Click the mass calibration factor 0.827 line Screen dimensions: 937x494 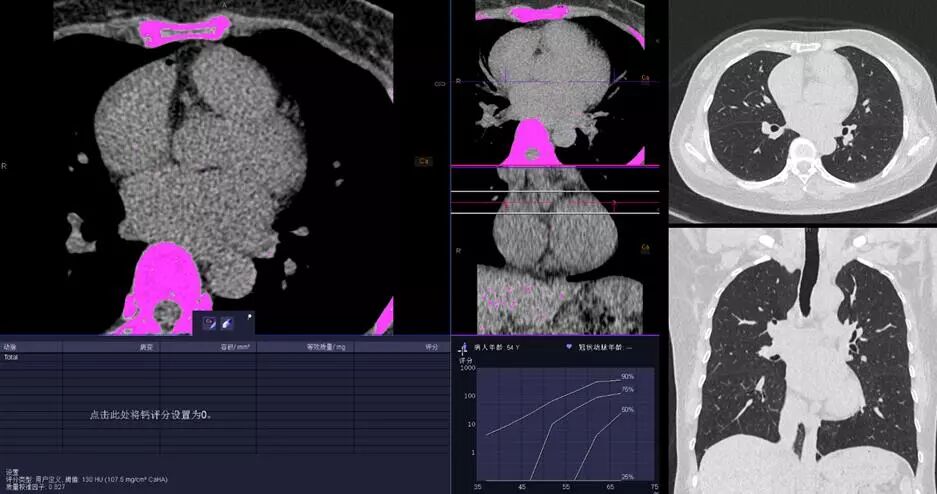point(34,486)
